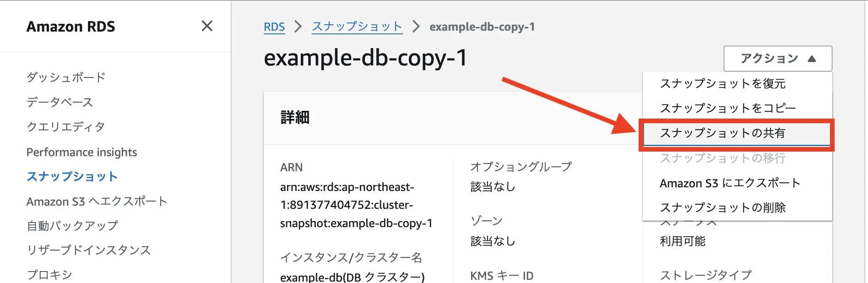Click the 詳細 section header

295,118
